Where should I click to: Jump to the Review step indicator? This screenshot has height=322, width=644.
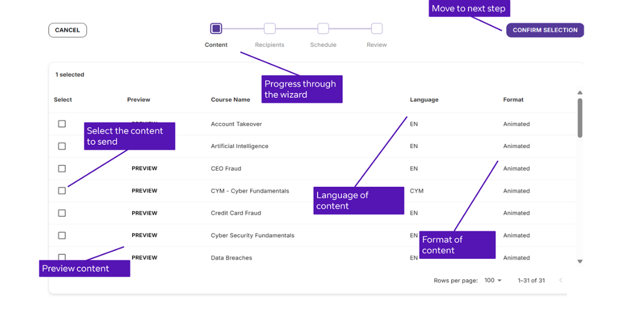coord(376,28)
